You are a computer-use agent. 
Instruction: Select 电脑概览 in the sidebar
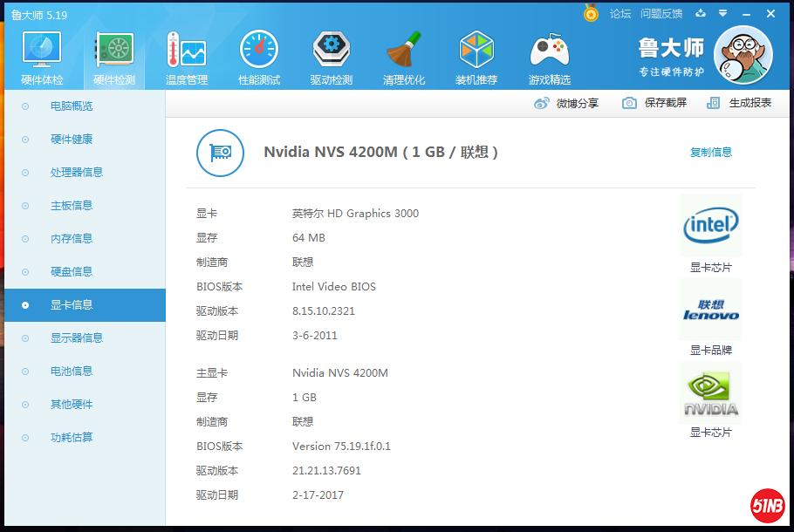[72, 106]
